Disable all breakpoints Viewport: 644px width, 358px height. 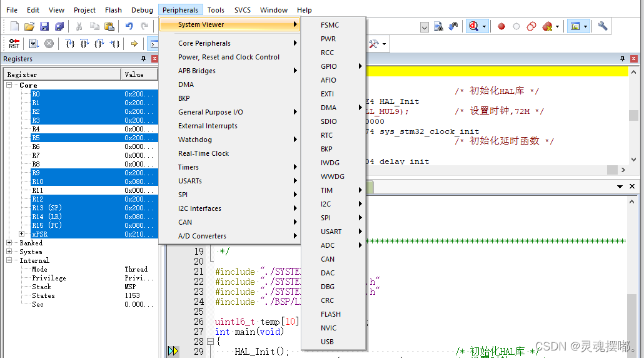pyautogui.click(x=531, y=27)
